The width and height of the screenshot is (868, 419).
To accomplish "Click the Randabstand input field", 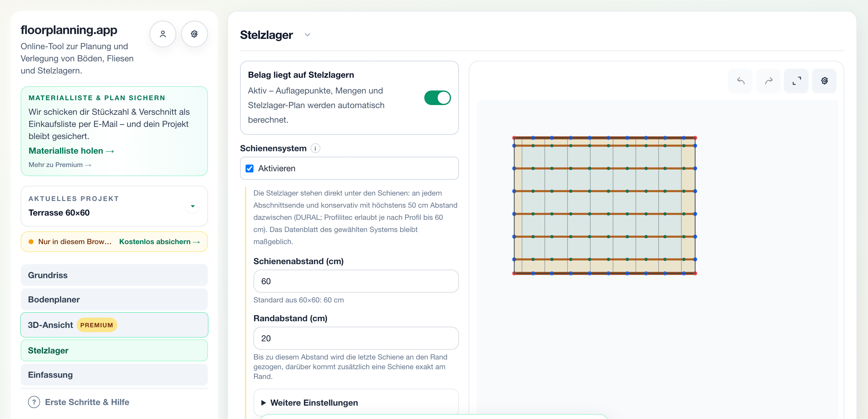I will point(356,339).
